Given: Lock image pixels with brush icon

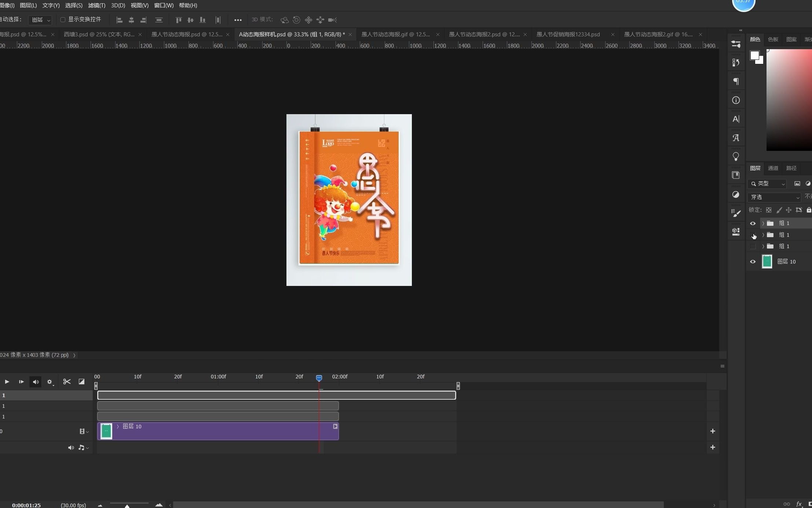Looking at the screenshot, I should pyautogui.click(x=779, y=210).
